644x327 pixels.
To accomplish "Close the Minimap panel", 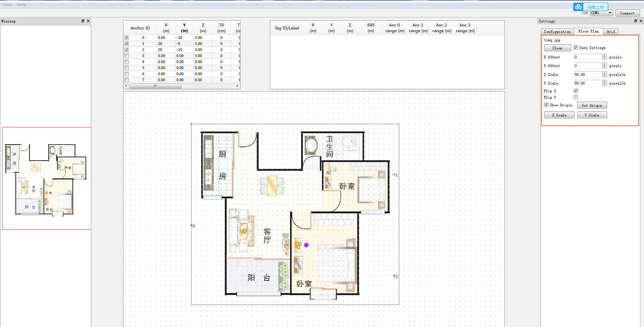I will click(x=88, y=21).
